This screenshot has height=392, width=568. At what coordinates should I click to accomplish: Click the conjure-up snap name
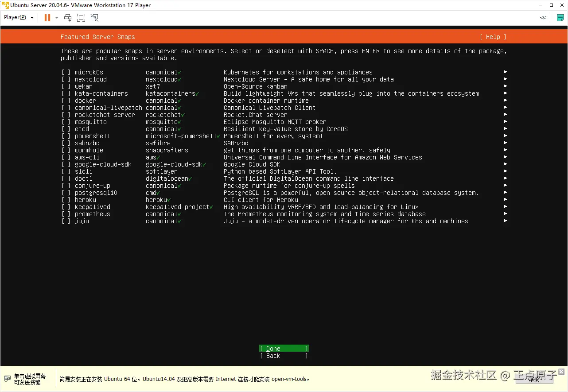click(92, 186)
